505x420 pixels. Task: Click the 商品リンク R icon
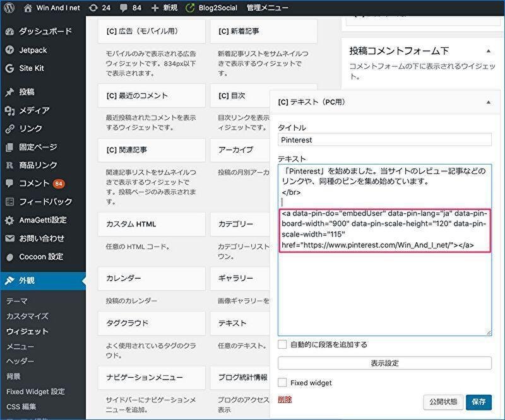click(x=9, y=165)
